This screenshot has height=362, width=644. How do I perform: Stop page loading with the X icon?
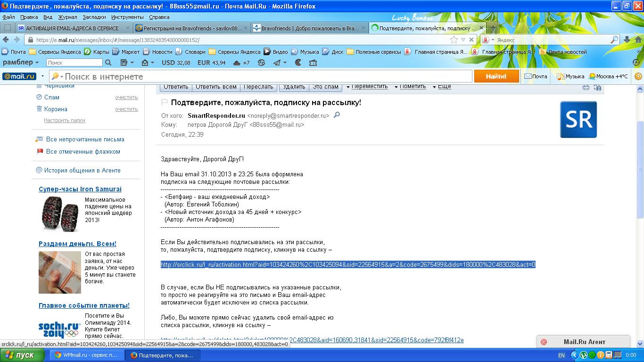(x=471, y=40)
